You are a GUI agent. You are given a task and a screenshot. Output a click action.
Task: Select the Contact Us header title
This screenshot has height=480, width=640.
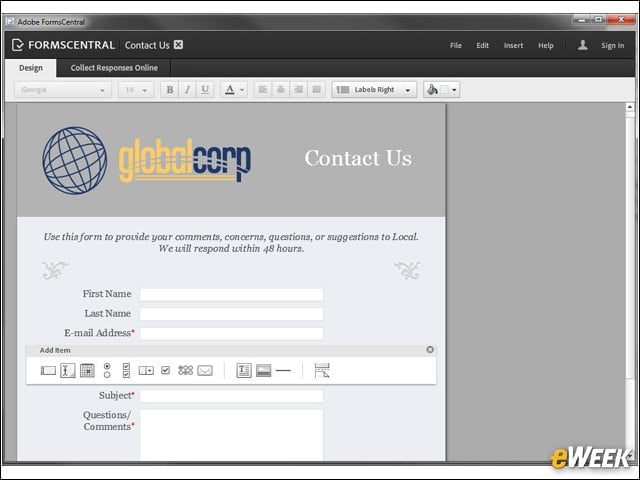(358, 158)
